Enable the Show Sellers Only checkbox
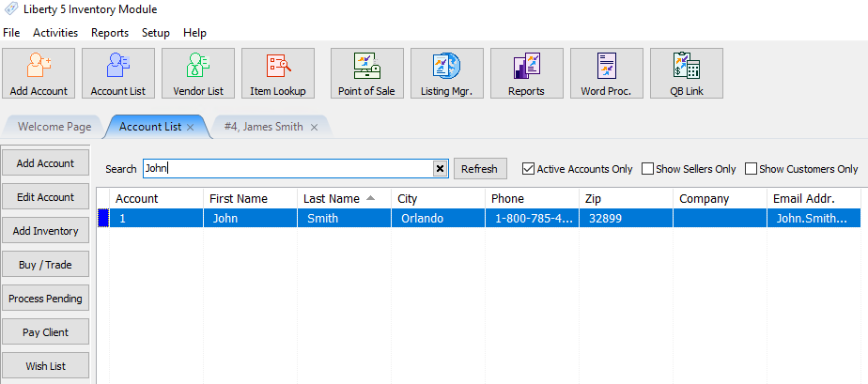This screenshot has height=384, width=868. (647, 169)
